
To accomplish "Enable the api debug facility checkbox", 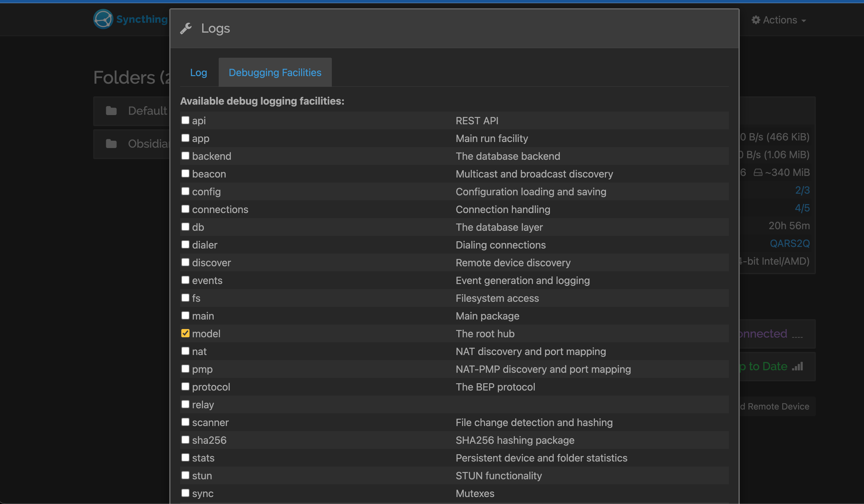I will (x=185, y=120).
